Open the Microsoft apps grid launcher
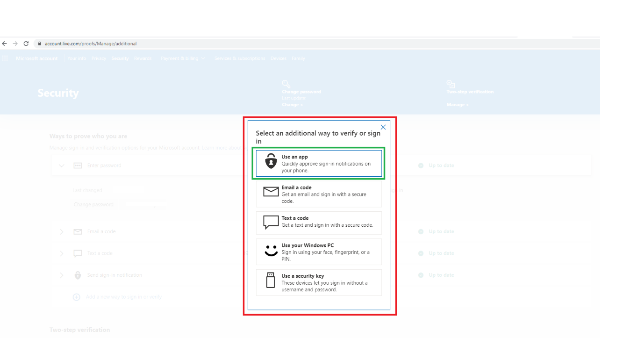 tap(5, 58)
